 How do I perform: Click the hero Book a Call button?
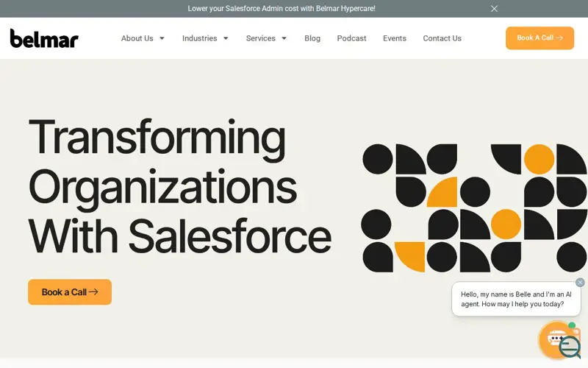70,291
